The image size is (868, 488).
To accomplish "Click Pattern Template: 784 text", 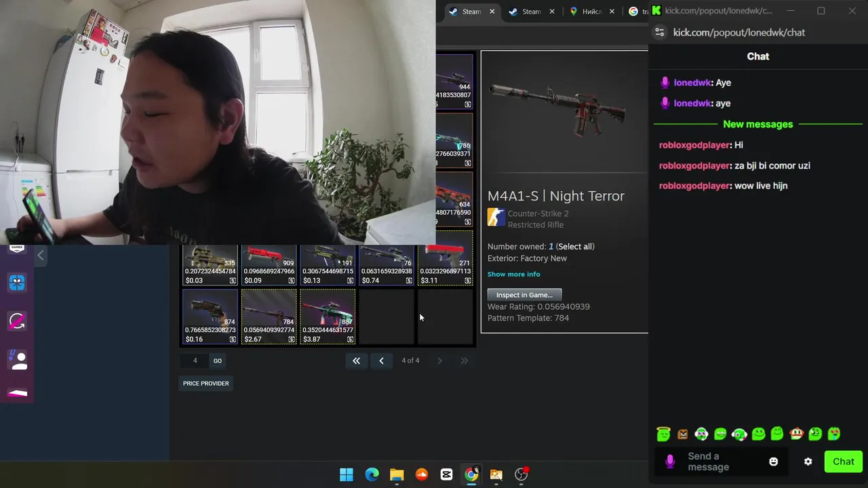I will pos(528,318).
